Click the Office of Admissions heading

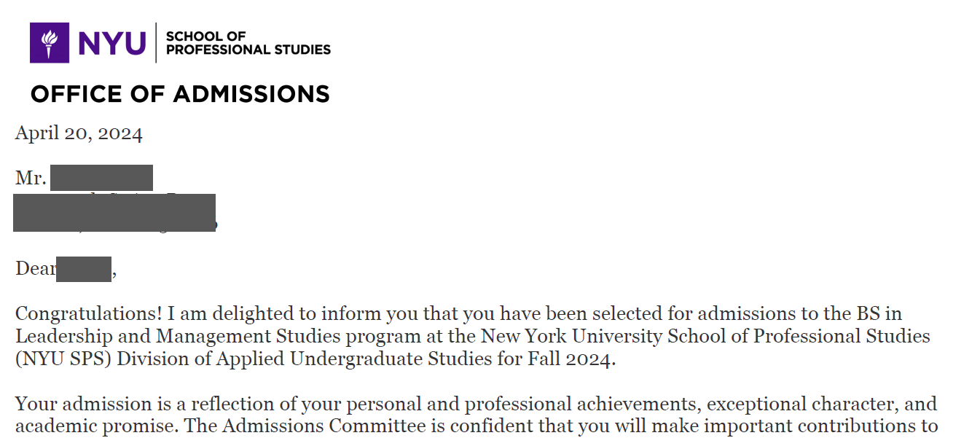(x=180, y=94)
